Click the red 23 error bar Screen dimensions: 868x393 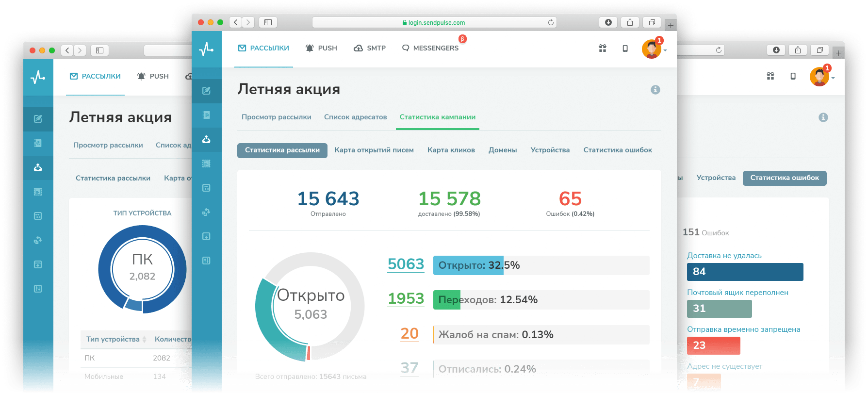point(714,345)
